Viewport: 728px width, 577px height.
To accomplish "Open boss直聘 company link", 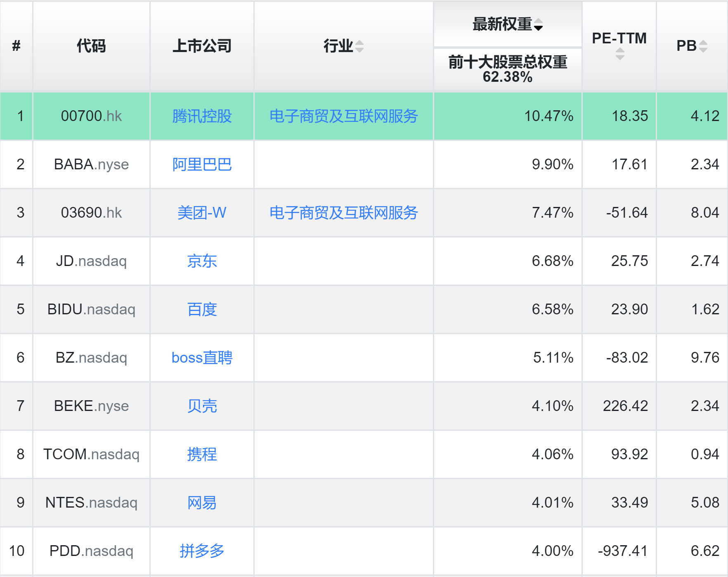I will (x=202, y=358).
